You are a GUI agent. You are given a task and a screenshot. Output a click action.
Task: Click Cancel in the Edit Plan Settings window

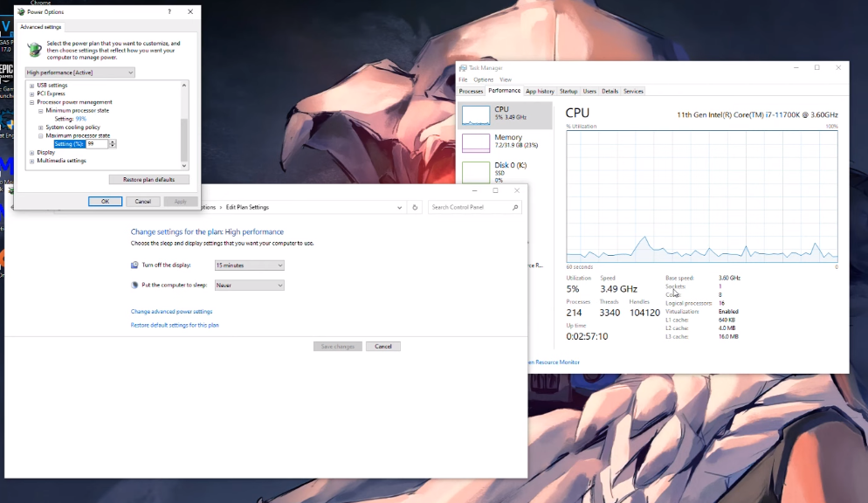383,347
